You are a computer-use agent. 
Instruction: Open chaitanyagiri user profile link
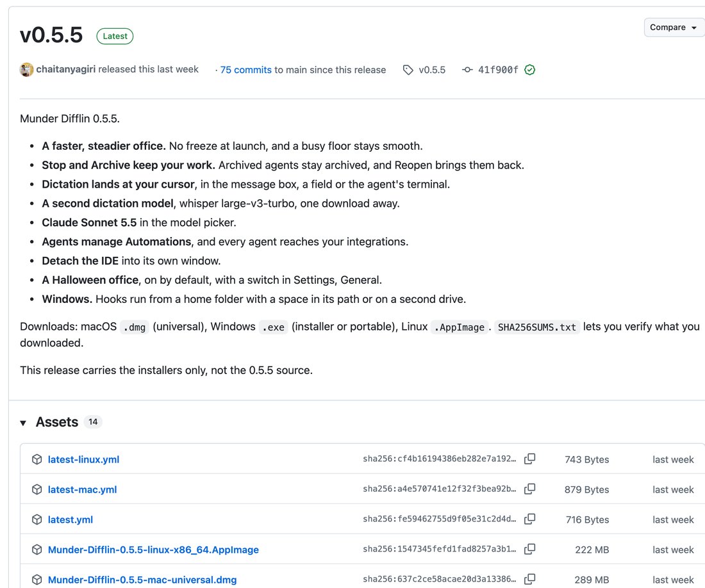point(65,69)
